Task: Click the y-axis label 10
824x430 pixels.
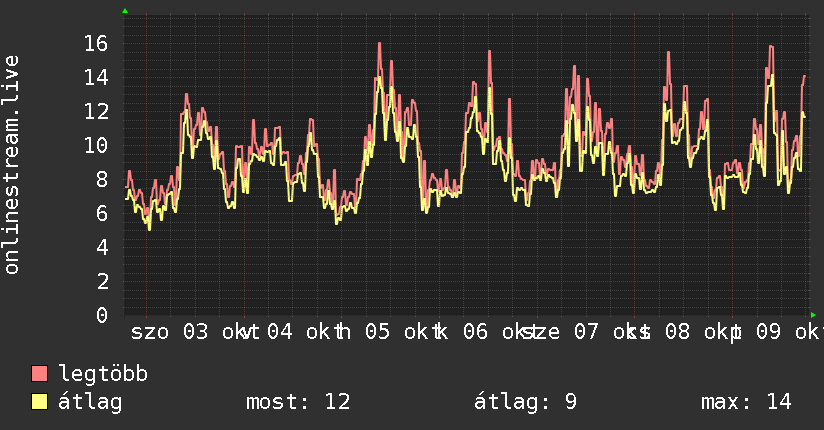Action: (96, 146)
